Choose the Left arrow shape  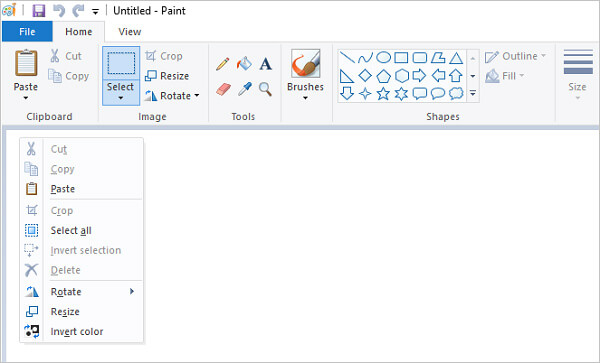click(x=438, y=76)
